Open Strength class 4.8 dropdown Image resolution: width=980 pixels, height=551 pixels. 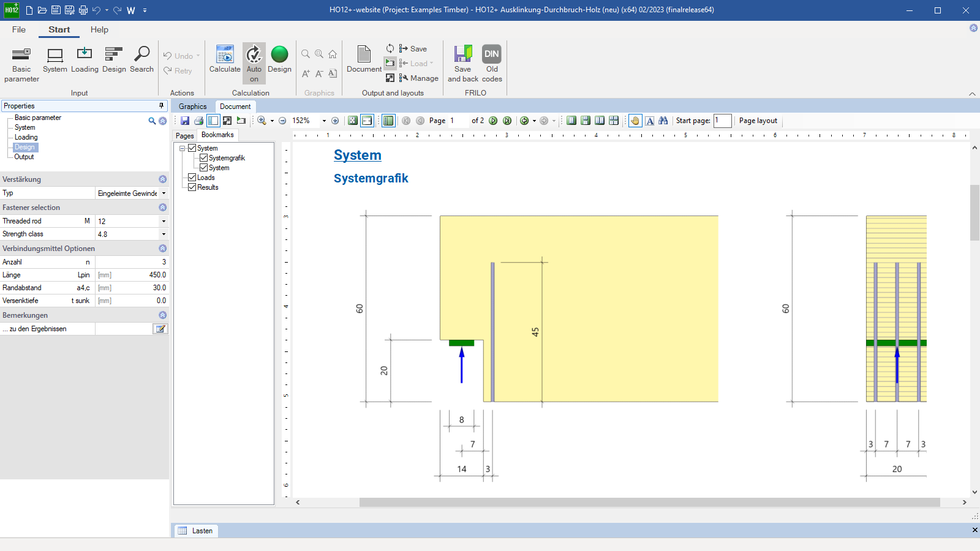[164, 234]
